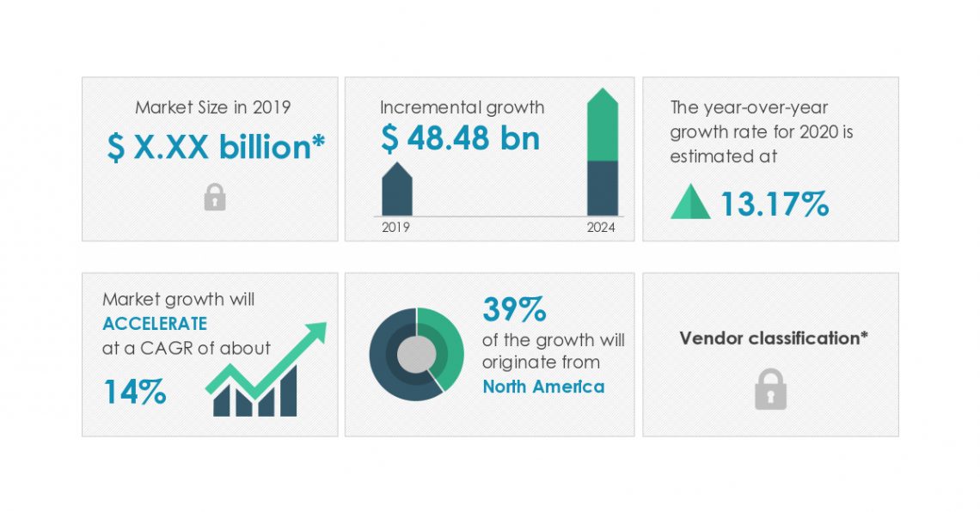This screenshot has width=980, height=512.
Task: Click the donut chart graphic
Action: tap(416, 354)
